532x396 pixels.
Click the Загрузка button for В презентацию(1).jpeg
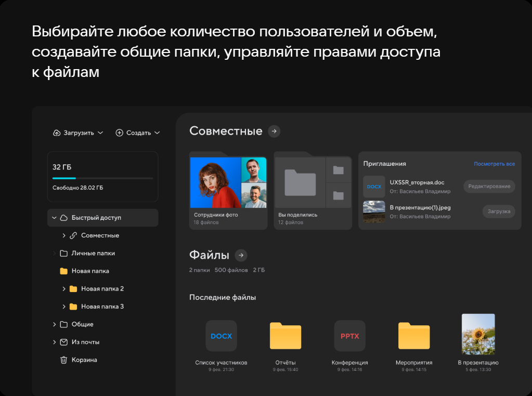coord(499,211)
